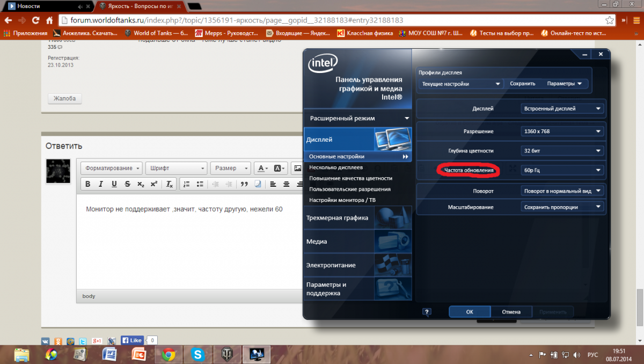The height and width of the screenshot is (364, 644).
Task: Click the increase indent icon
Action: click(x=229, y=184)
